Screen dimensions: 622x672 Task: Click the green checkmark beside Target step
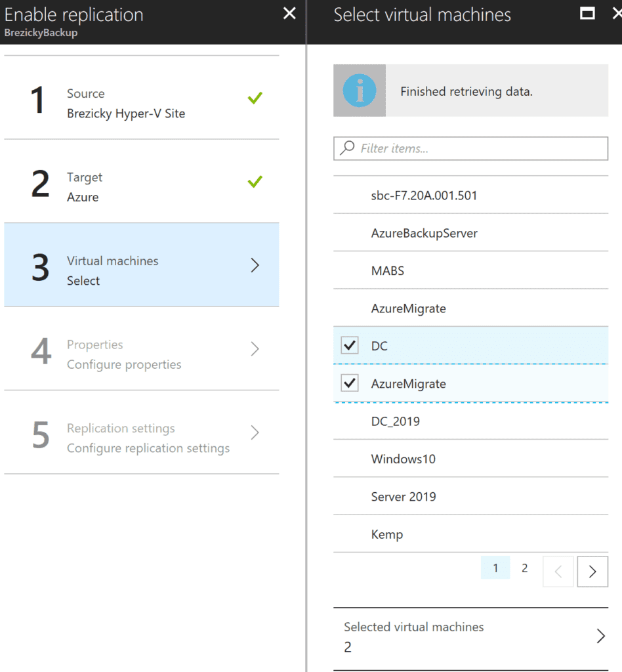point(255,182)
